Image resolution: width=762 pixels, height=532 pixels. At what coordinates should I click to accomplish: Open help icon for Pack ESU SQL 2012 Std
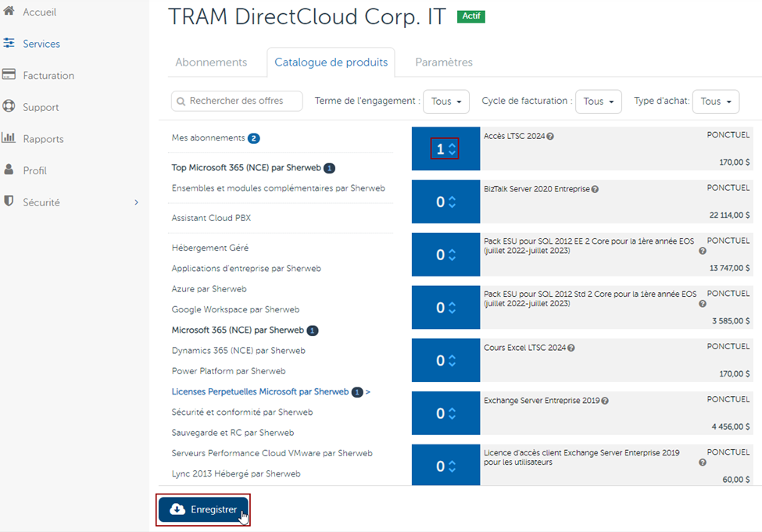703,304
